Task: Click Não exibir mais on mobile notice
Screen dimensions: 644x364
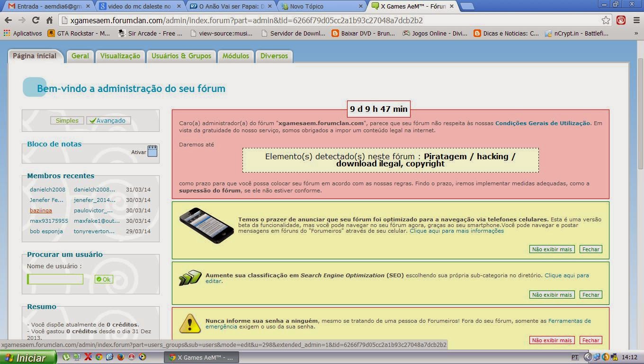Action: (552, 249)
